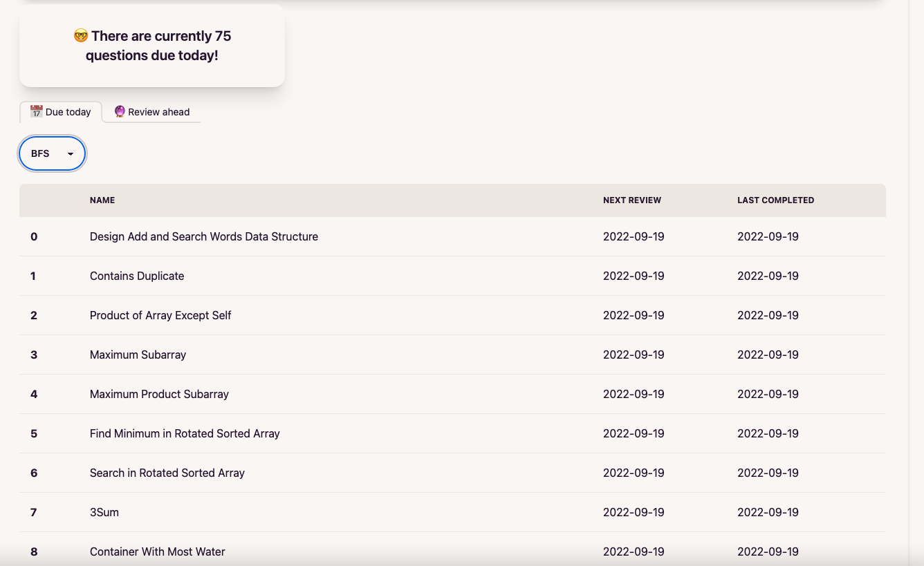Click last completed date for 3Sum
This screenshot has width=924, height=566.
[768, 512]
